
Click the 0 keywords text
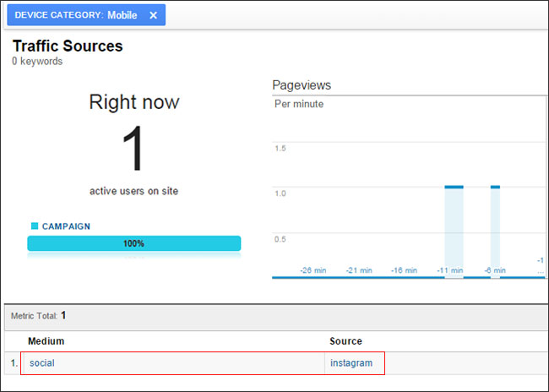tap(37, 62)
